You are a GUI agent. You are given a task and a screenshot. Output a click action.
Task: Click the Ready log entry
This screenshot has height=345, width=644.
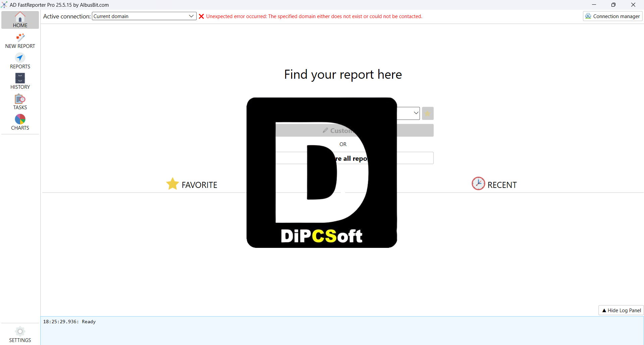coord(69,322)
